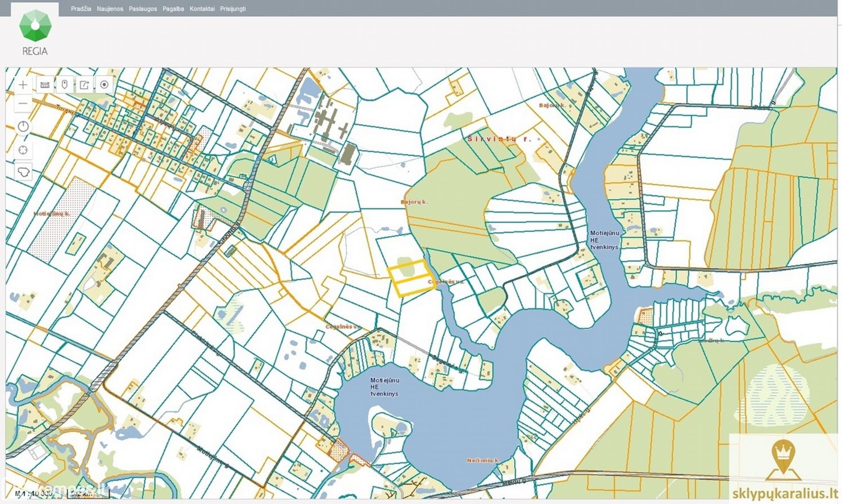
Task: Click the crosshair center-map button
Action: pyautogui.click(x=23, y=150)
